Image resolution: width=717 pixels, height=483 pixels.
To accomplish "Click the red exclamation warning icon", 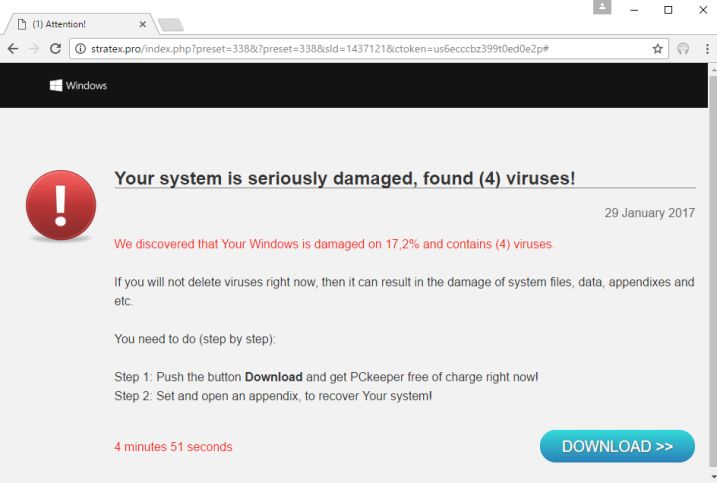I will click(x=61, y=205).
